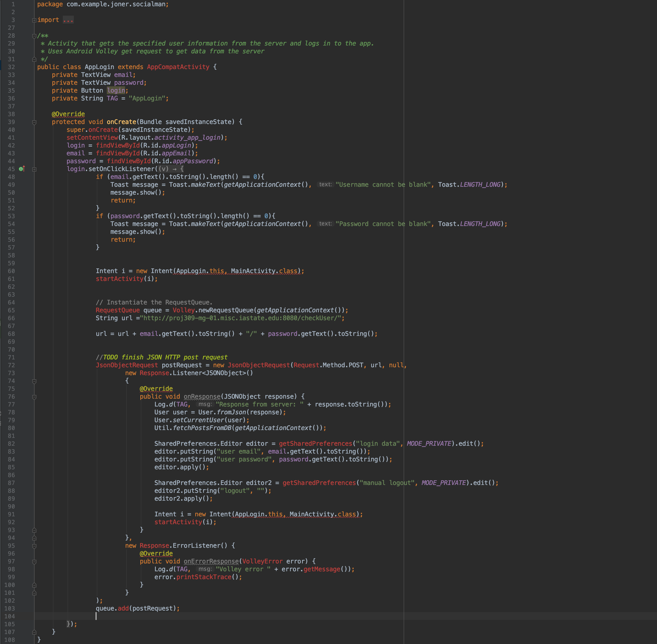Click the "text:" parameter hint on line 49
The width and height of the screenshot is (657, 644).
pos(325,184)
